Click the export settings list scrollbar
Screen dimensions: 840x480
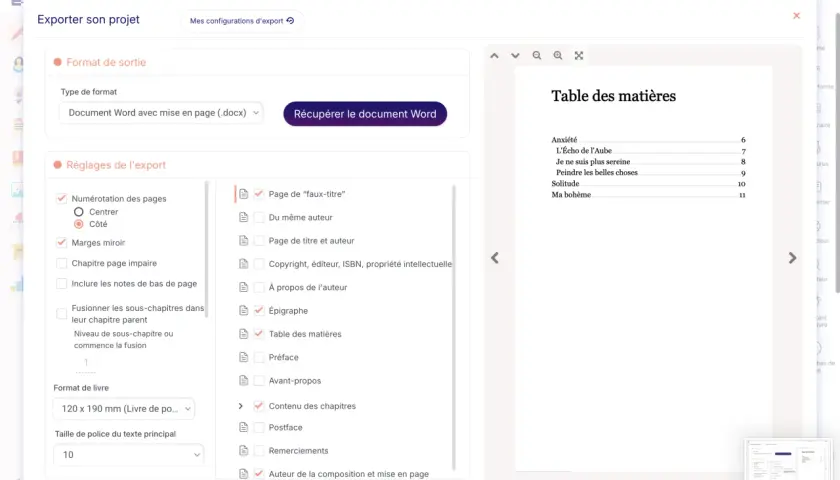(x=207, y=250)
